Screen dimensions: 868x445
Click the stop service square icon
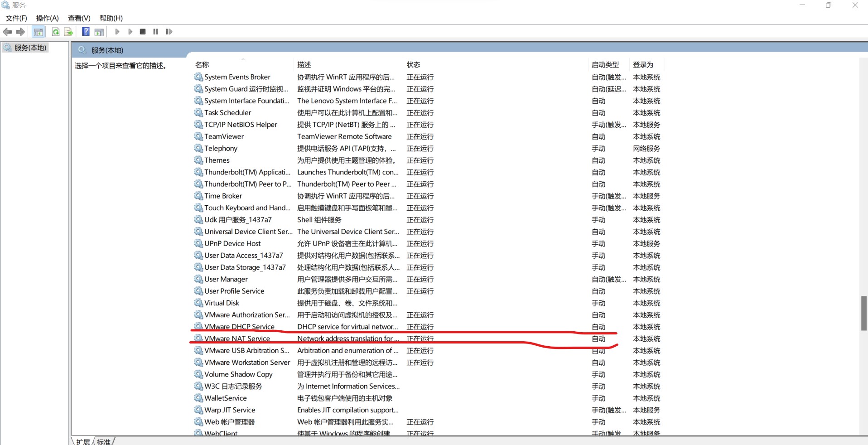click(x=142, y=31)
